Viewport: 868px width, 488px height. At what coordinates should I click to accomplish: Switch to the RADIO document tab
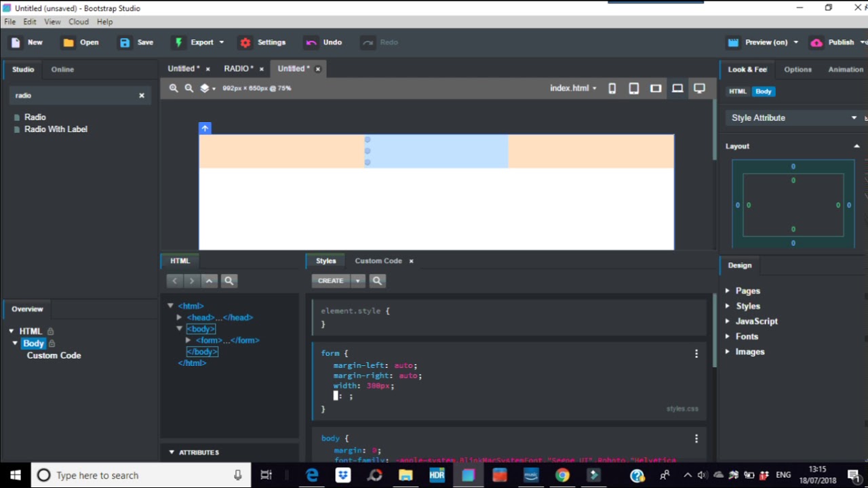tap(239, 68)
